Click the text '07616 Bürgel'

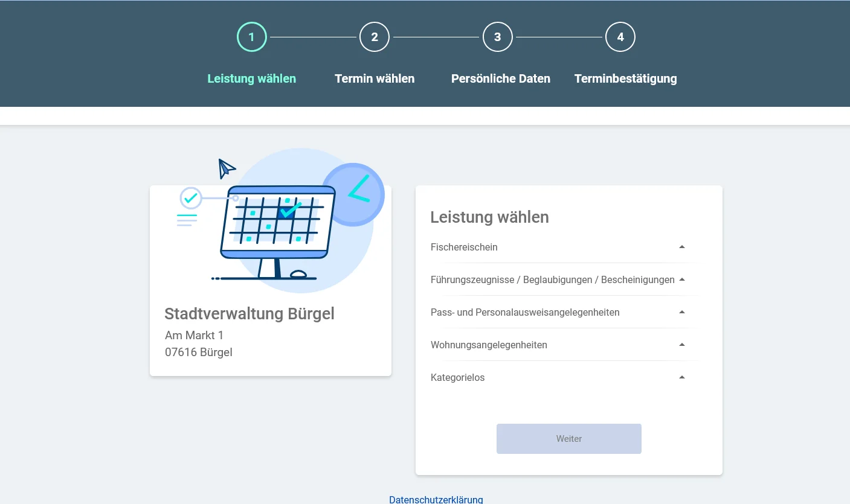[199, 352]
